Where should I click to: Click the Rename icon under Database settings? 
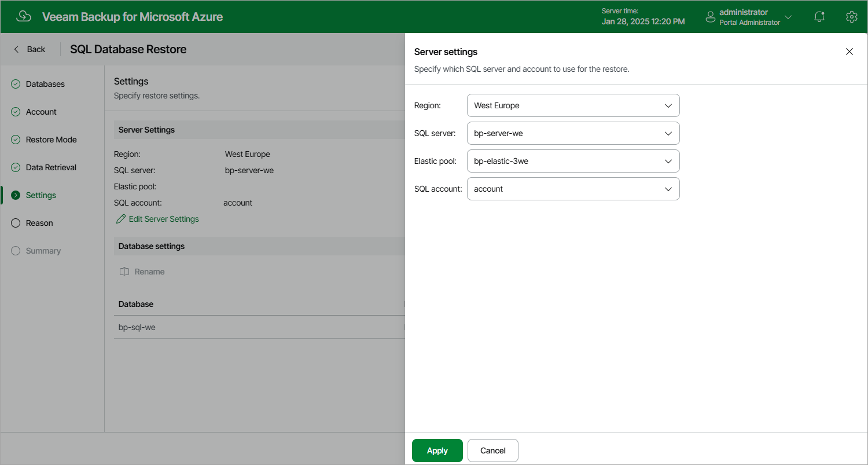click(124, 272)
